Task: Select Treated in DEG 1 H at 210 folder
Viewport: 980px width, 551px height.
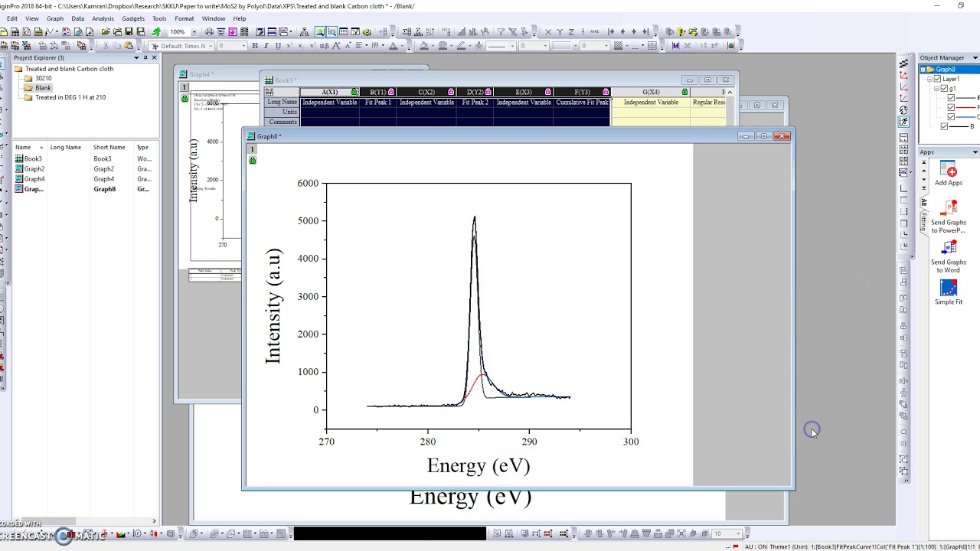Action: coord(70,97)
